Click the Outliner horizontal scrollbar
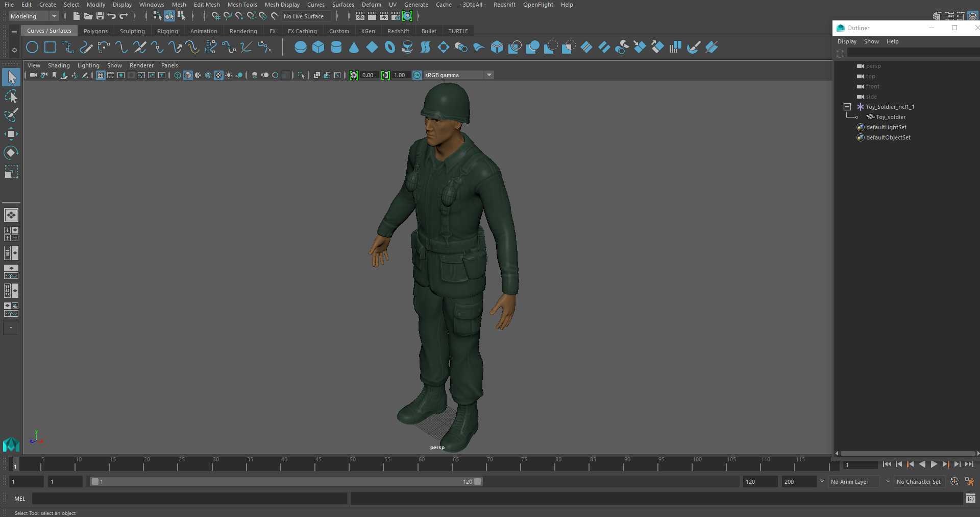Viewport: 980px width, 517px height. (908, 453)
